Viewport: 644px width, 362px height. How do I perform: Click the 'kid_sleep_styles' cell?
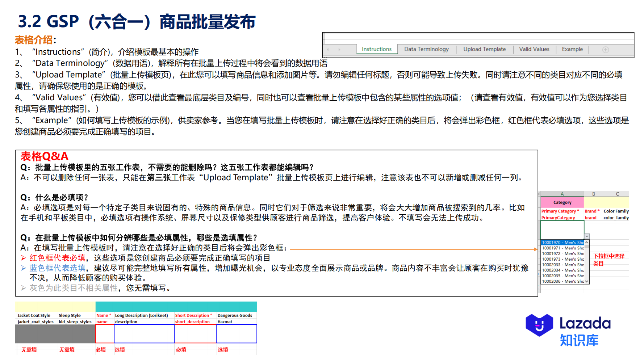pos(76,321)
